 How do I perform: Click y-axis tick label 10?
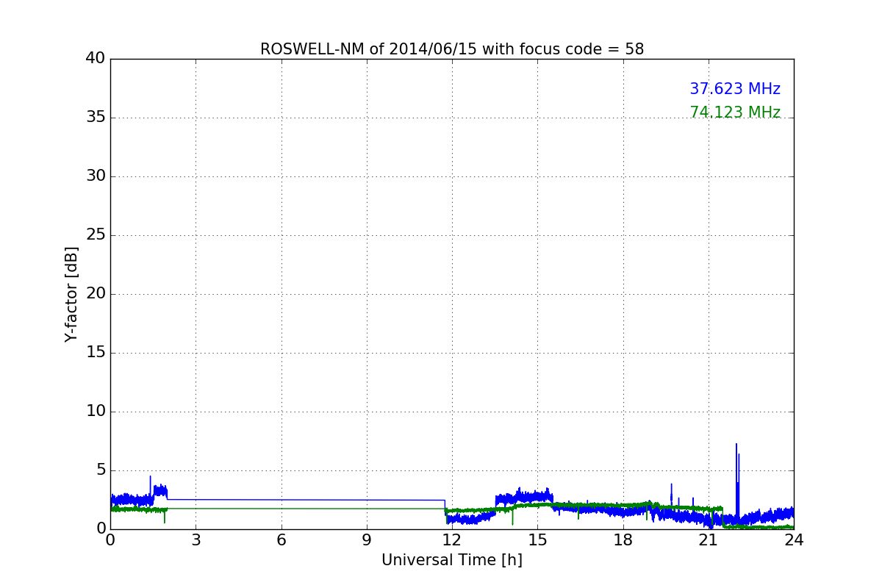coord(96,411)
